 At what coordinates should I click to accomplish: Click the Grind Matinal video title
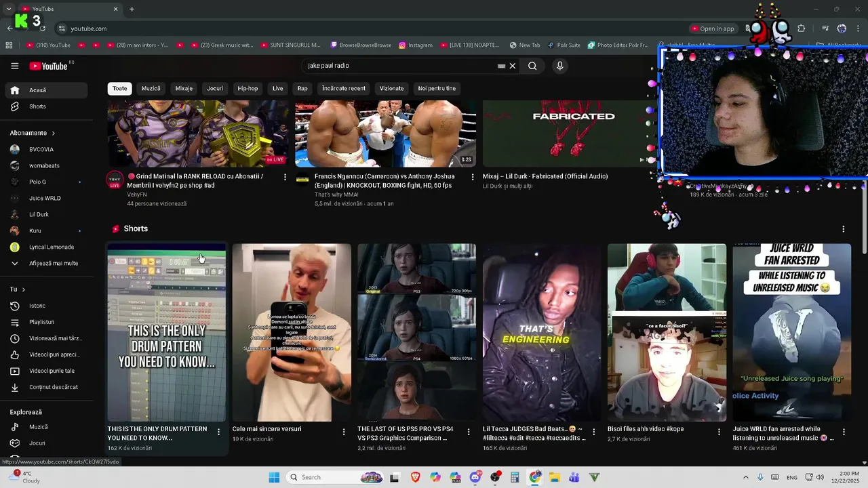[x=195, y=180]
